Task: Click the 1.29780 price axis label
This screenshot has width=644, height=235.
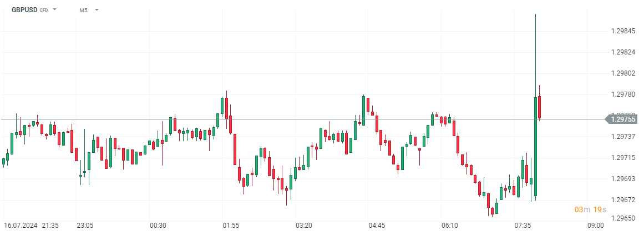Action: point(623,94)
